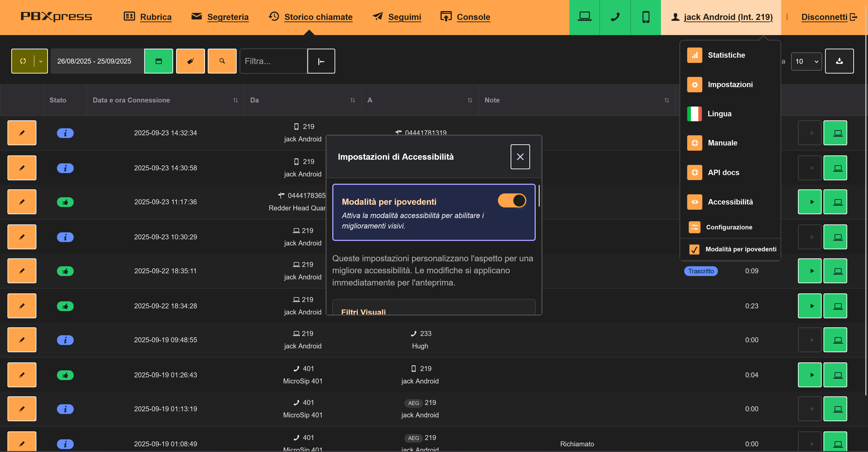868x452 pixels.
Task: Play recording of the 18:35:11 call
Action: (810, 271)
